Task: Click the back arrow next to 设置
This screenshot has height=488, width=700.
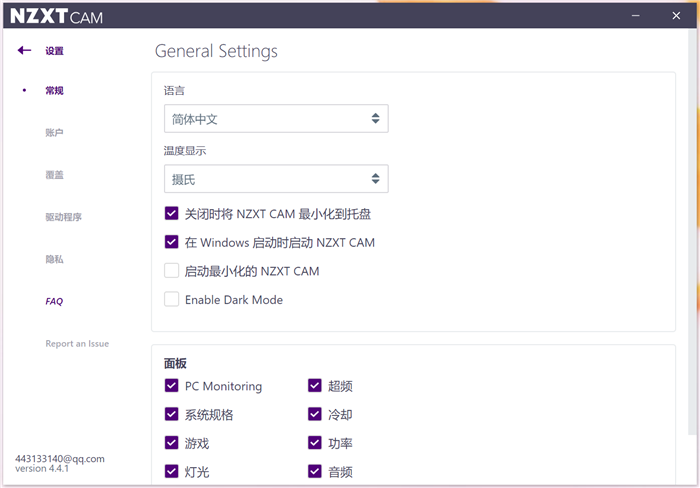Action: tap(25, 51)
